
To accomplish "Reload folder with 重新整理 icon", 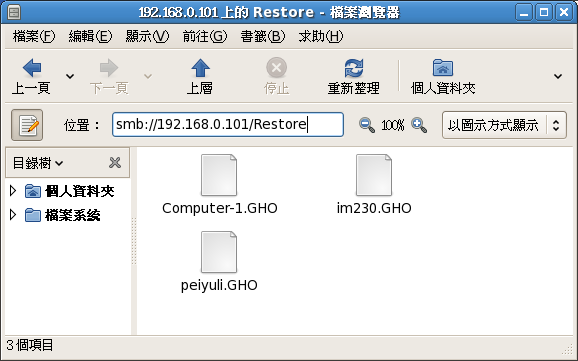I will click(354, 68).
